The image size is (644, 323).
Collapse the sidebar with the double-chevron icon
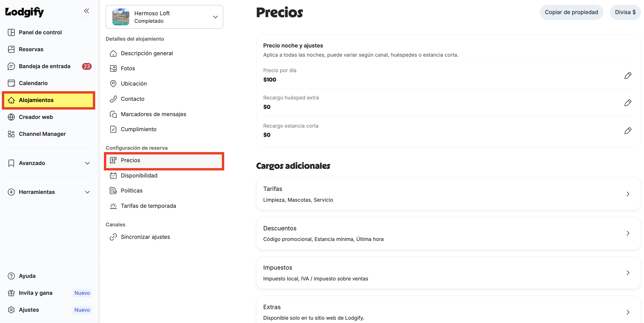[x=86, y=11]
